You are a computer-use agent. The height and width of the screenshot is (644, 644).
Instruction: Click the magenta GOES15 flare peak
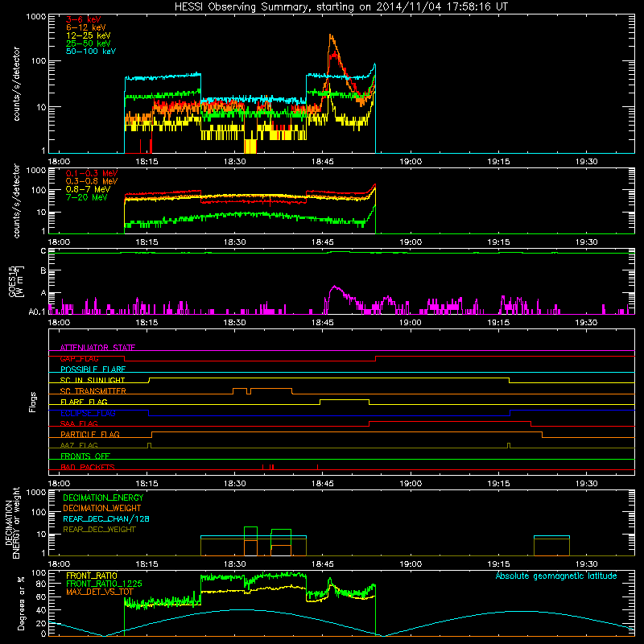335,287
